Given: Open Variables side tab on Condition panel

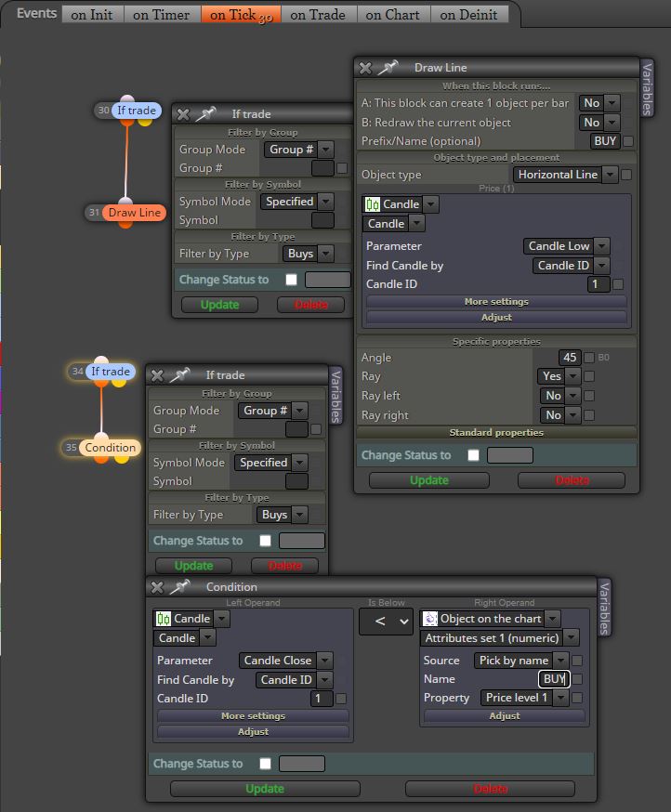Looking at the screenshot, I should pyautogui.click(x=604, y=609).
